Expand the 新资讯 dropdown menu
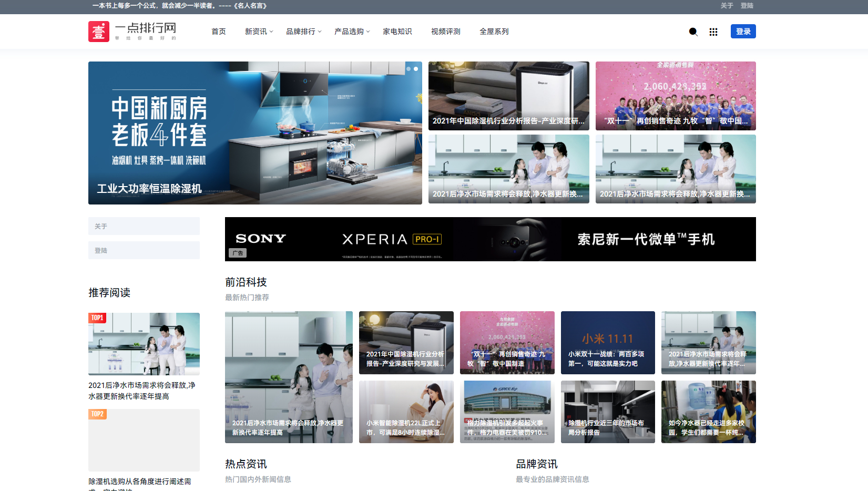 tap(259, 32)
